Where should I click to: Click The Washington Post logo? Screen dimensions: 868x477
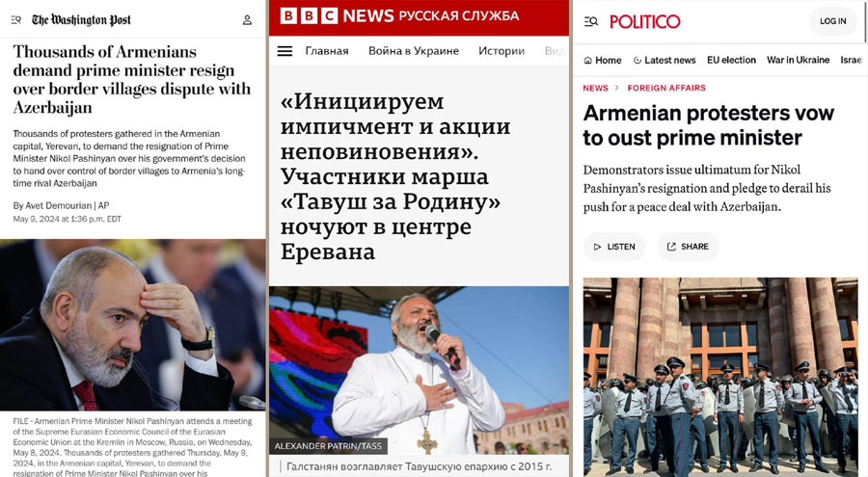tap(81, 20)
